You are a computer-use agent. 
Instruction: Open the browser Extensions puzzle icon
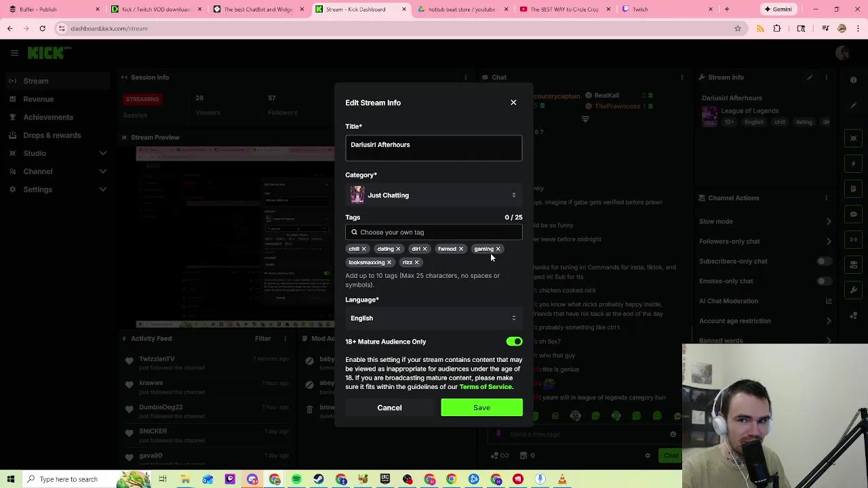[777, 28]
